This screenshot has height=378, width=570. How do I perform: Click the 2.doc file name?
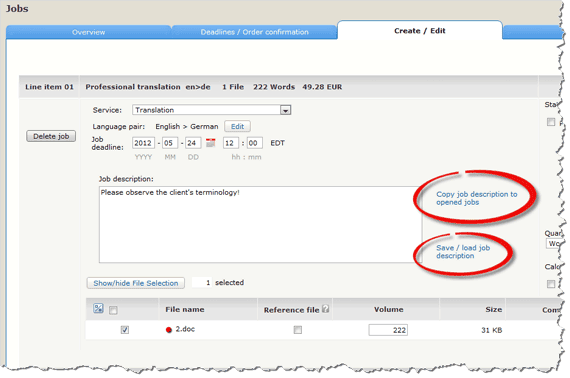tap(185, 329)
